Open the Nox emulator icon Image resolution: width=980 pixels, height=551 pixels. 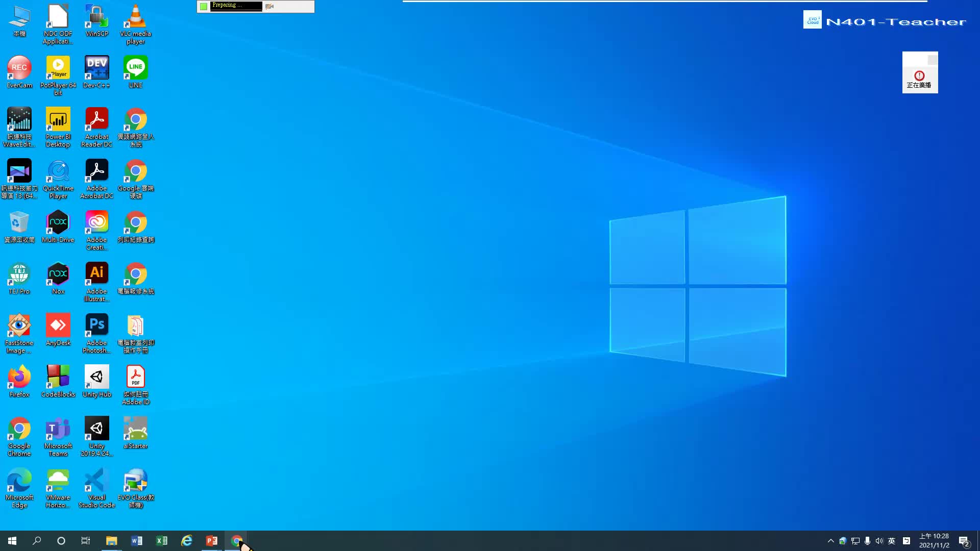click(x=58, y=279)
